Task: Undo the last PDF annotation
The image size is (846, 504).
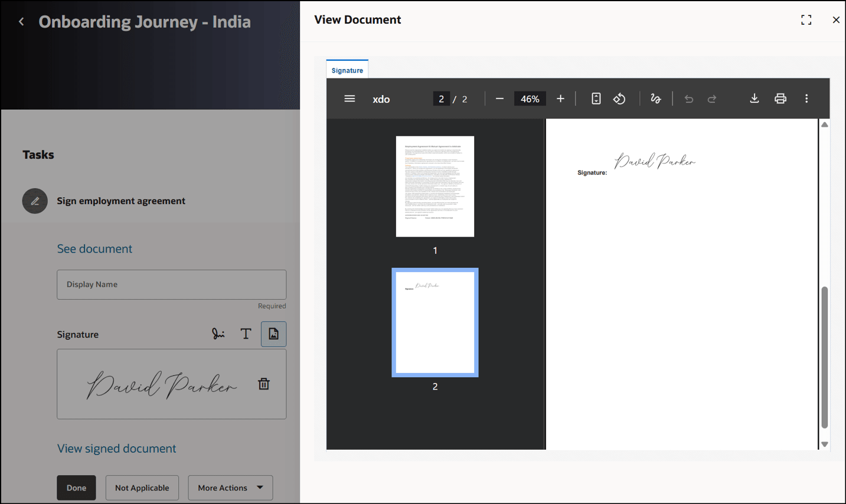Action: 688,99
